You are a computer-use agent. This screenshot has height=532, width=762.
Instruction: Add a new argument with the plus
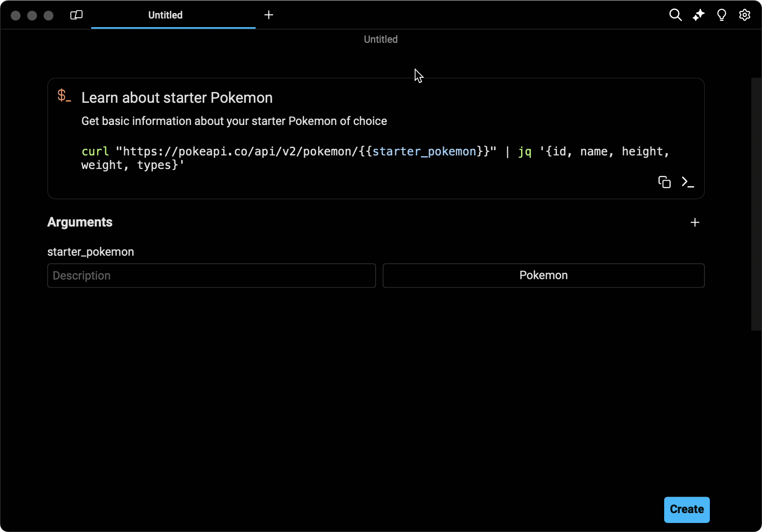[x=695, y=222]
